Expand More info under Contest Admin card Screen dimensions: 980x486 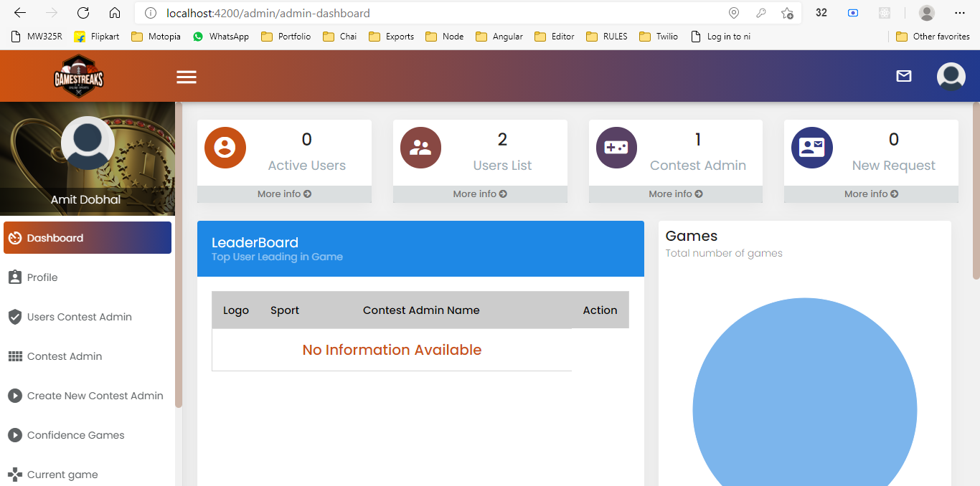point(675,194)
